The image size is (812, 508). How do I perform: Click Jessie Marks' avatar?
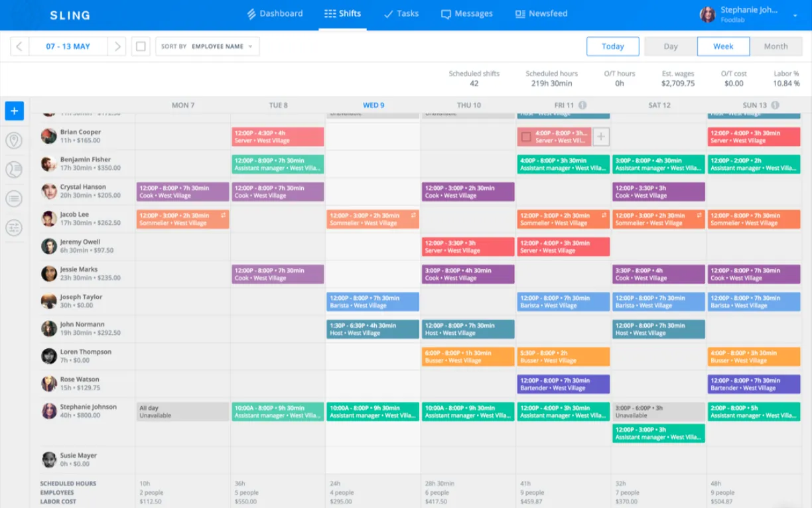pyautogui.click(x=48, y=273)
